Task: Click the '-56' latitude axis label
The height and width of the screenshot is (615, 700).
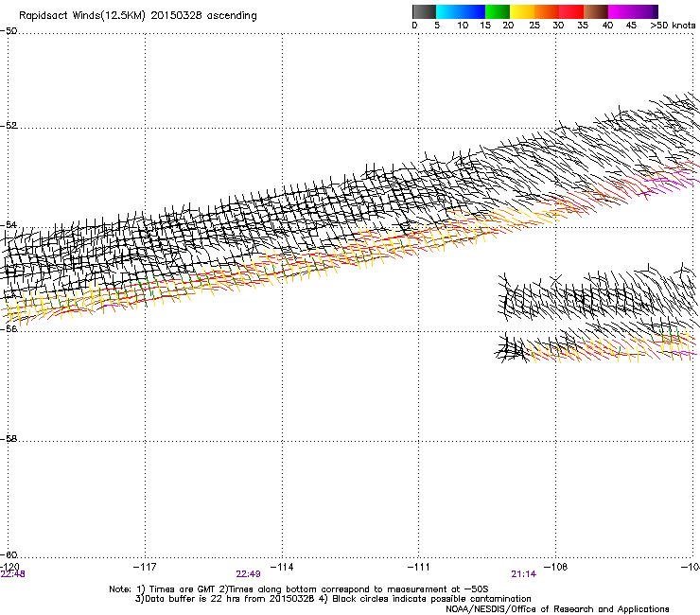Action: tap(9, 328)
